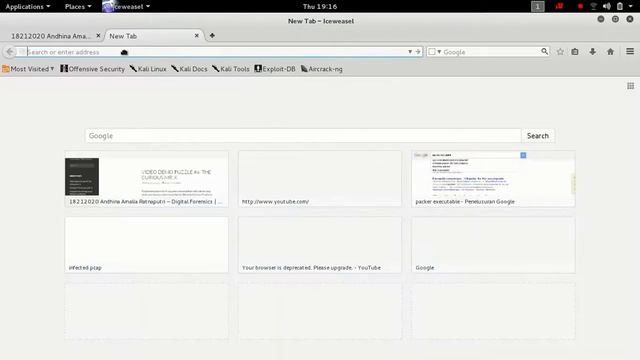640x360 pixels.
Task: Open Google tile
Action: [493, 245]
